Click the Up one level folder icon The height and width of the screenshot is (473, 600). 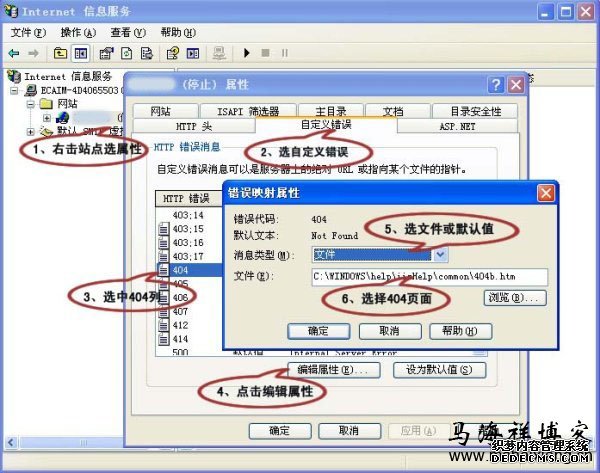click(x=61, y=52)
